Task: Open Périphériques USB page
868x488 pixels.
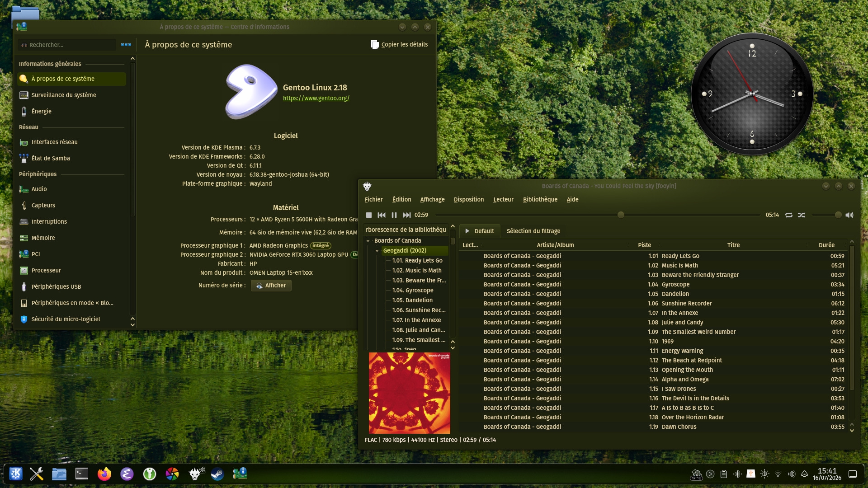Action: [x=71, y=286]
